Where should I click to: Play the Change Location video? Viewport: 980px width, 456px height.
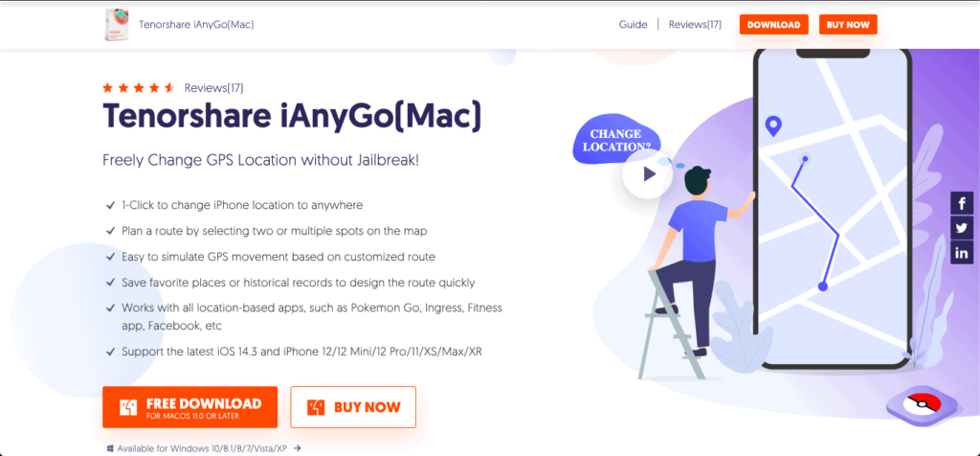point(648,173)
